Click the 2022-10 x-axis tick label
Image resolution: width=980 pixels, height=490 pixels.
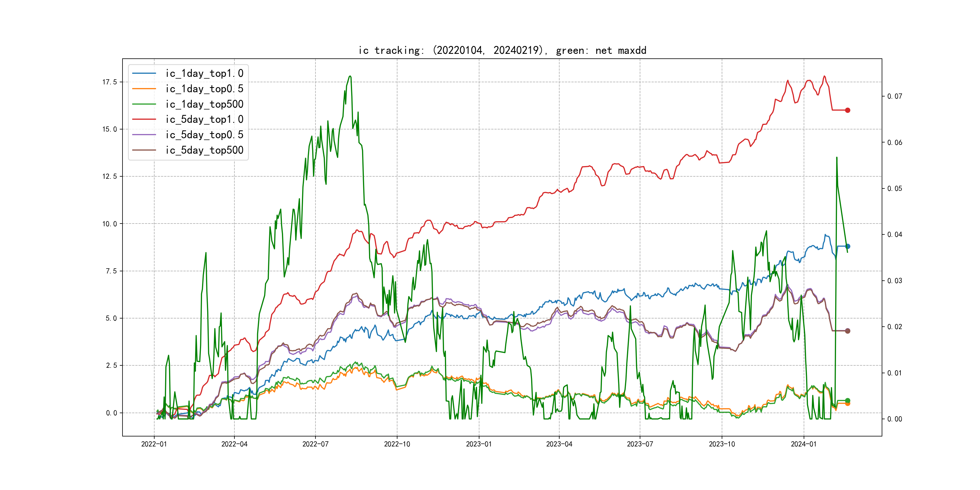point(397,444)
